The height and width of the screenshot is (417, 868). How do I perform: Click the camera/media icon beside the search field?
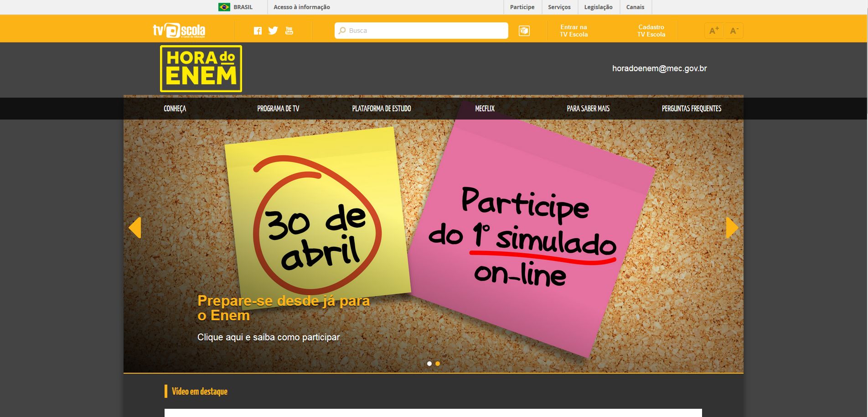click(x=525, y=30)
